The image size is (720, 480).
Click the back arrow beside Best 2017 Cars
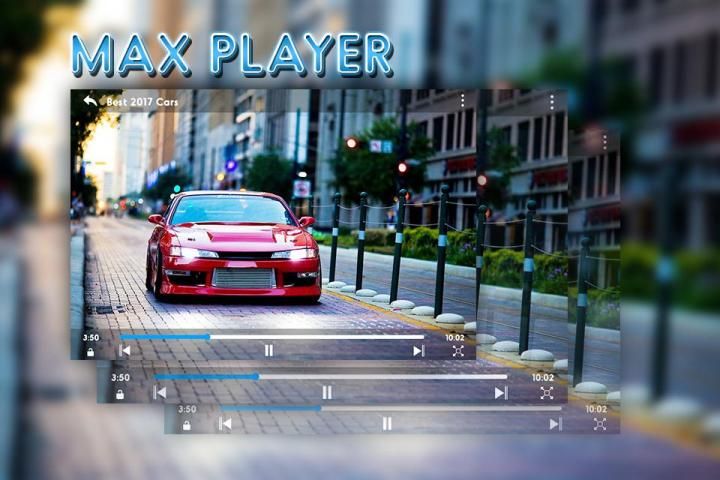coord(90,101)
